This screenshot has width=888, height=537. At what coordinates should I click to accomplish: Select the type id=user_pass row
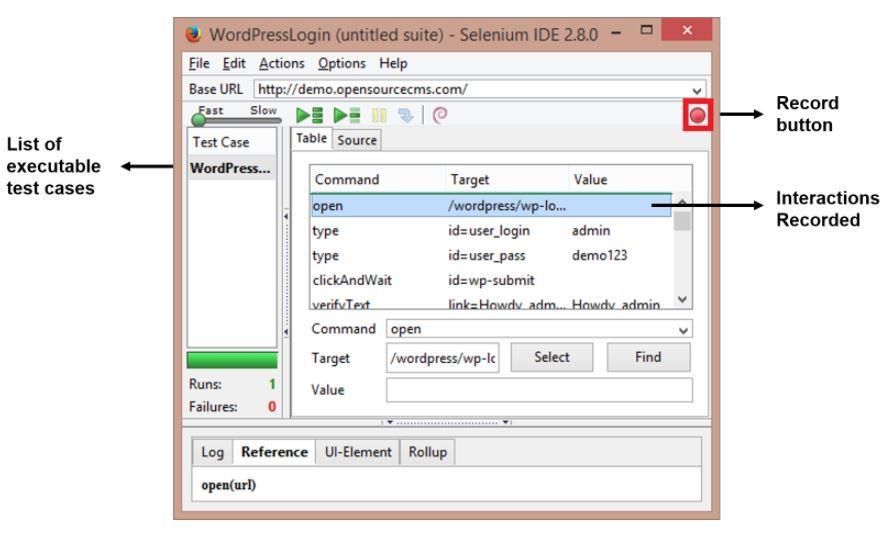tap(491, 255)
